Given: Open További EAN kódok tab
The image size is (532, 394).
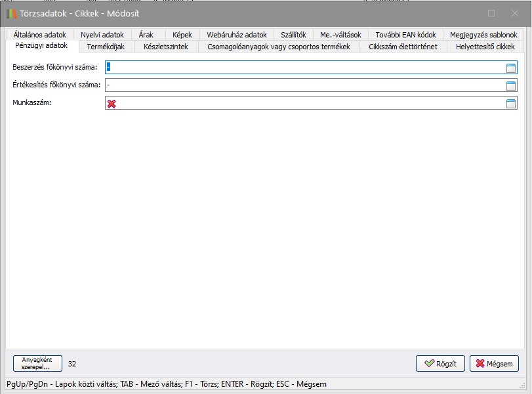Looking at the screenshot, I should point(405,35).
